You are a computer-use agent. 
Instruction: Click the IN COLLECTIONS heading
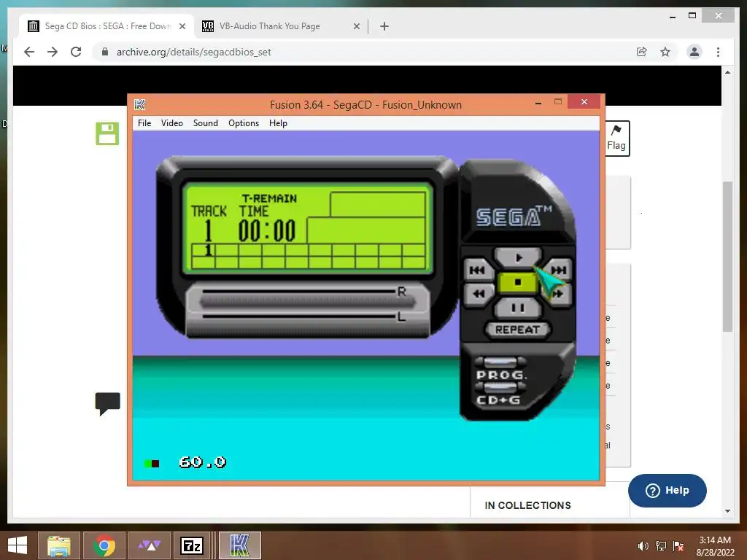coord(528,505)
